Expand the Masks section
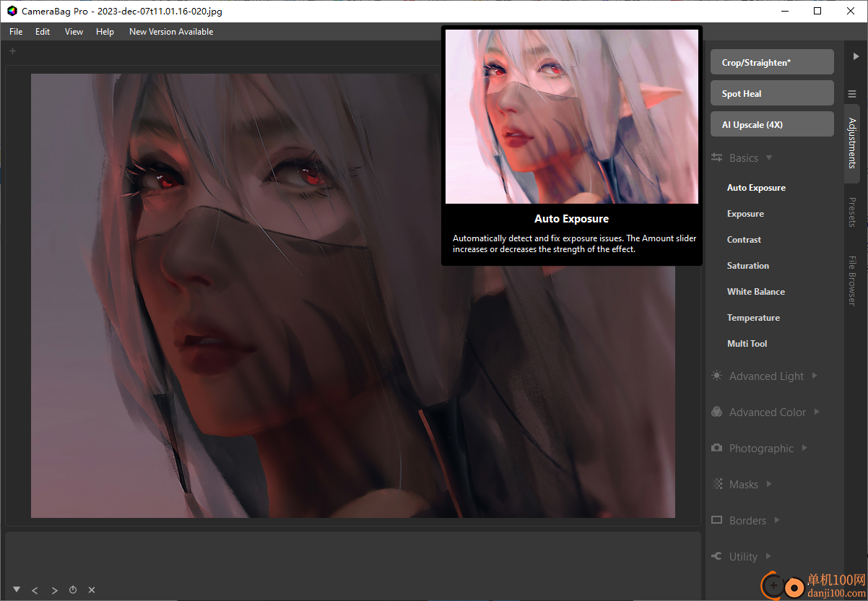The image size is (868, 601). (742, 485)
